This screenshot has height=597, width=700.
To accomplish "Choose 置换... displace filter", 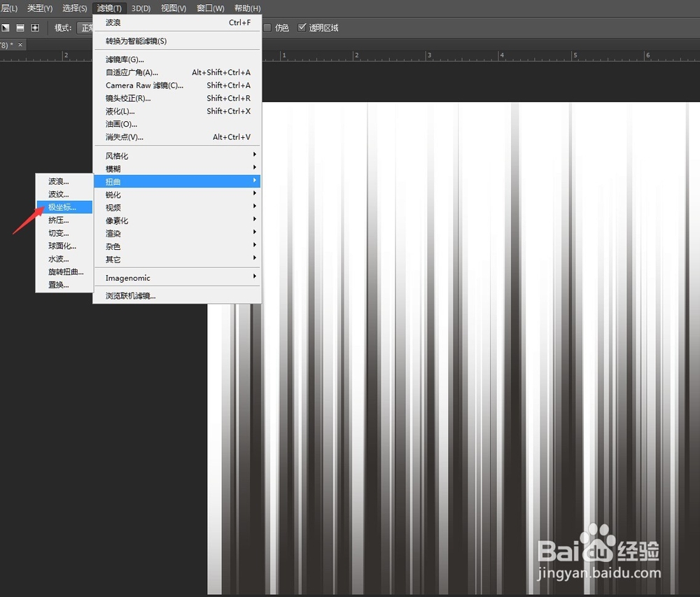I will 64,285.
